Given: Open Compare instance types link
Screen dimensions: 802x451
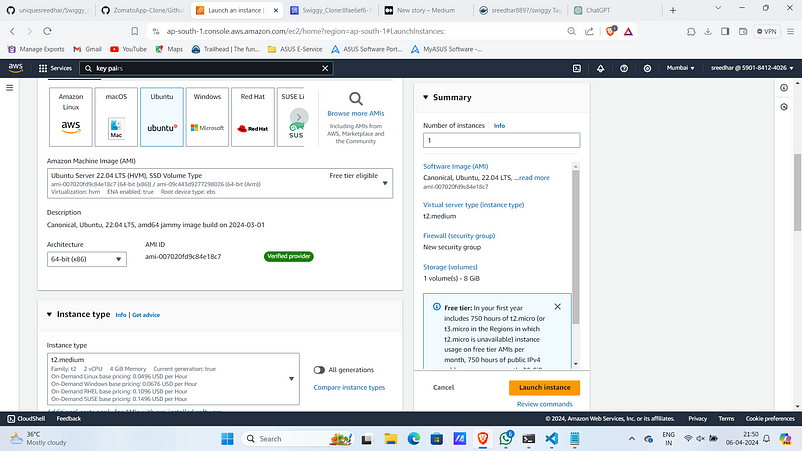Looking at the screenshot, I should tap(349, 388).
